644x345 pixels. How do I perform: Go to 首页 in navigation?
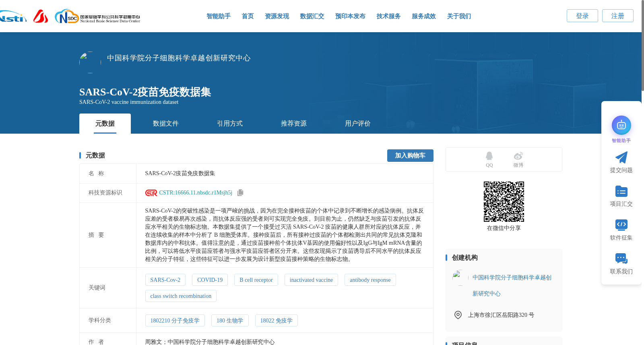pyautogui.click(x=248, y=16)
